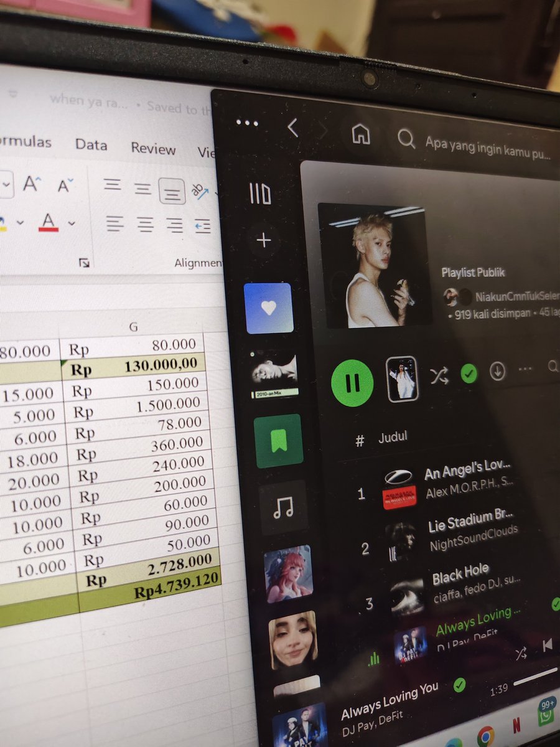Play track An Angel's Lov...
Viewport: 560px width, 747px height.
click(468, 471)
